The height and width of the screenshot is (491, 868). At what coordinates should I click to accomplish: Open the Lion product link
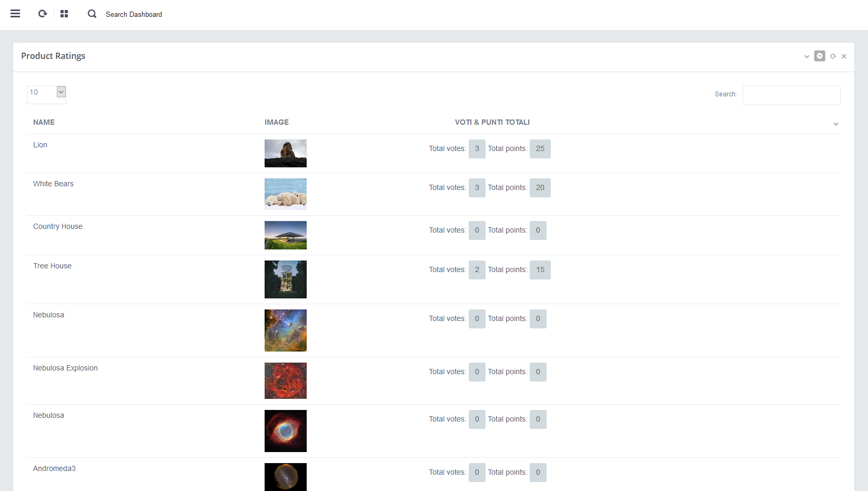point(40,145)
